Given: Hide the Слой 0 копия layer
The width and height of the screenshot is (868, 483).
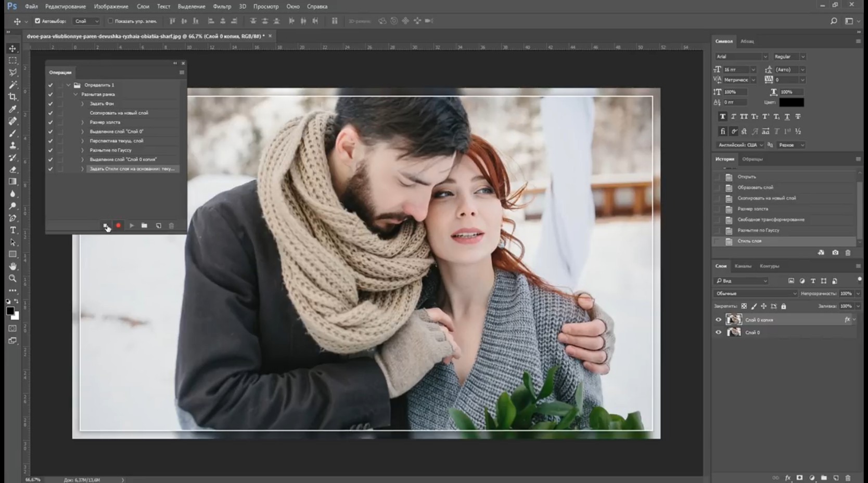Looking at the screenshot, I should (x=719, y=320).
